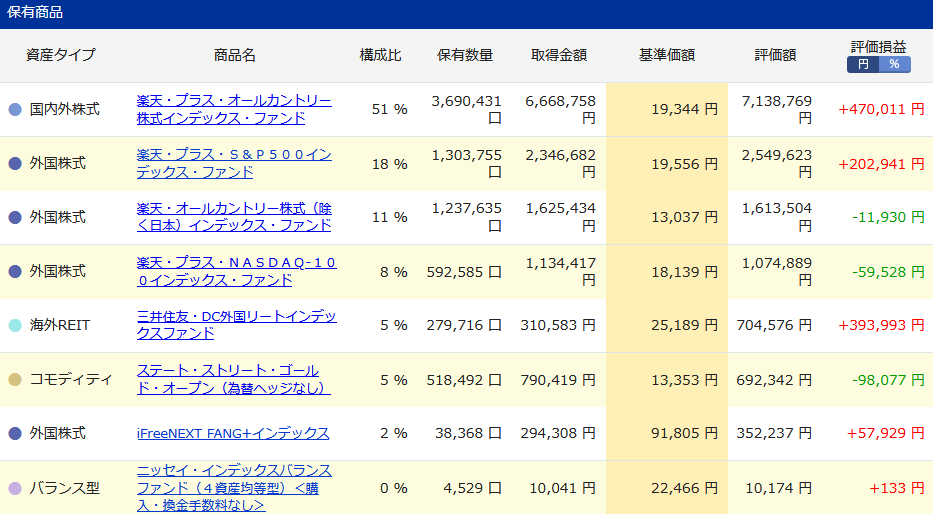
Task: Click the 資産タイプ column header
Action: pos(61,55)
